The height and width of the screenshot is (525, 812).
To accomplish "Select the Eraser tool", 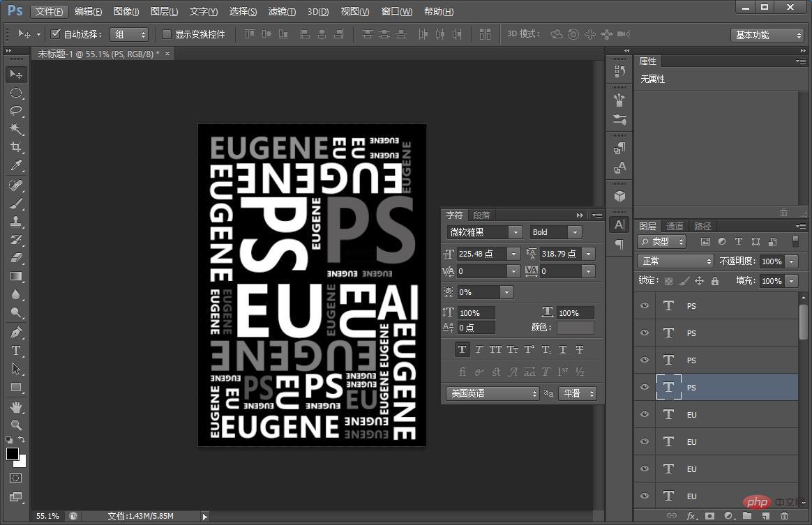I will coord(16,258).
